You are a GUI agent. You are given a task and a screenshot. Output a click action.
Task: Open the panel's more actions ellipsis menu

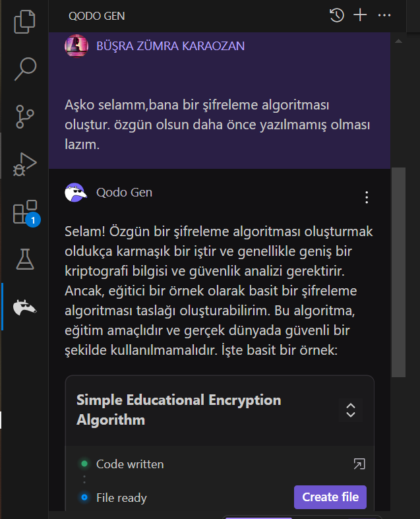[384, 15]
